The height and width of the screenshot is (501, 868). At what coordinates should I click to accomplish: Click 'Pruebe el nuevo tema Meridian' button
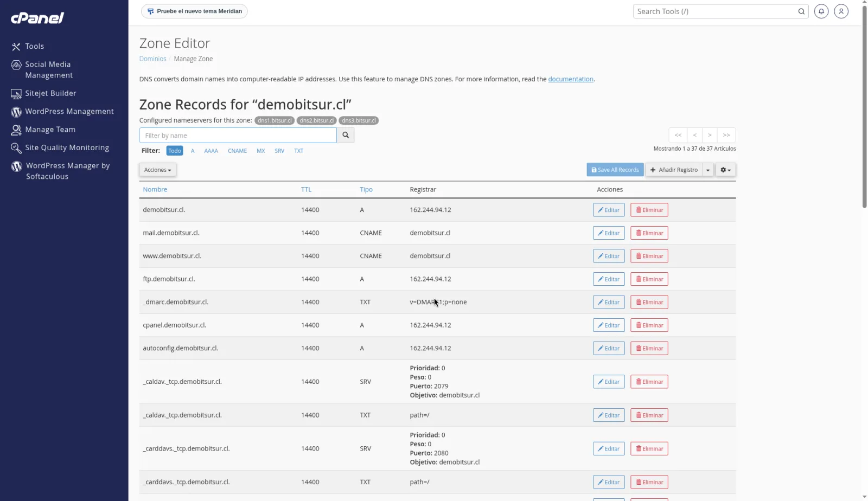tap(194, 11)
